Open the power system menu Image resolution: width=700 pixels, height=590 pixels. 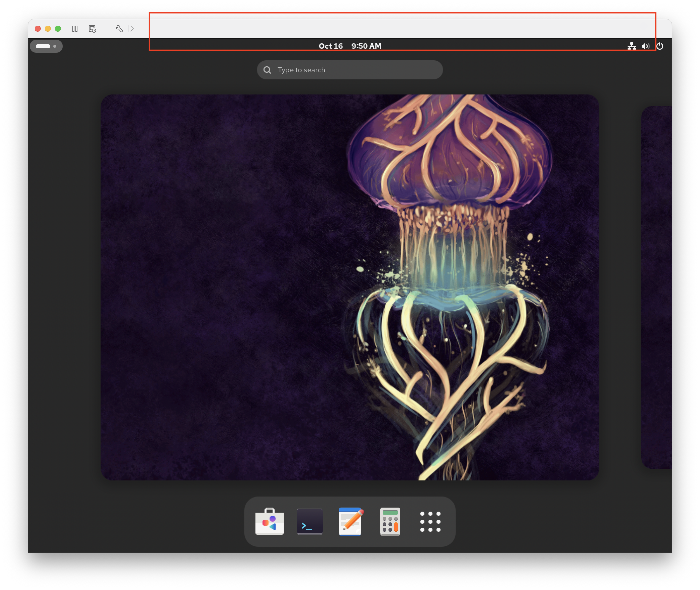coord(660,46)
